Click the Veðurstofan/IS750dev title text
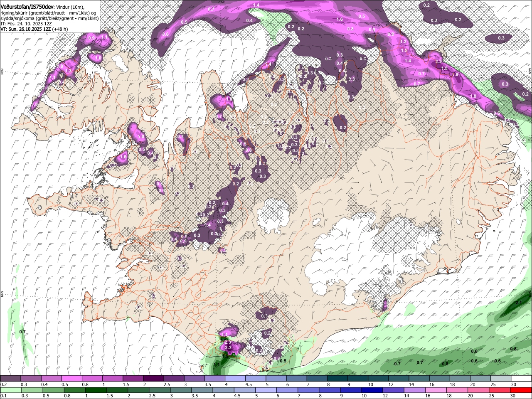 tap(27, 7)
